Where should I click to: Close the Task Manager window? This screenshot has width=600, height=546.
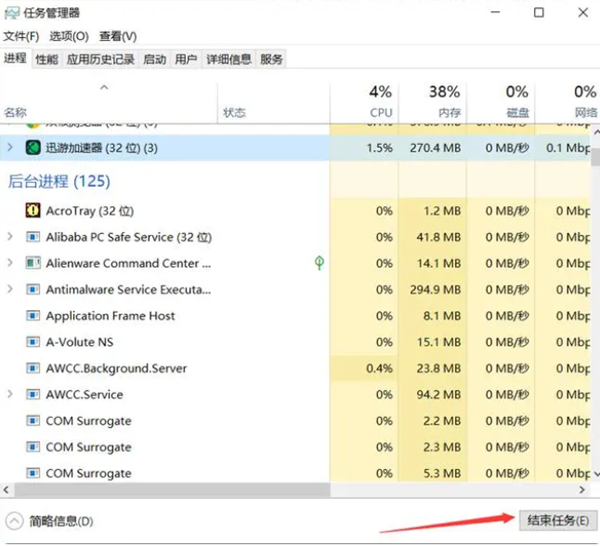click(x=583, y=13)
